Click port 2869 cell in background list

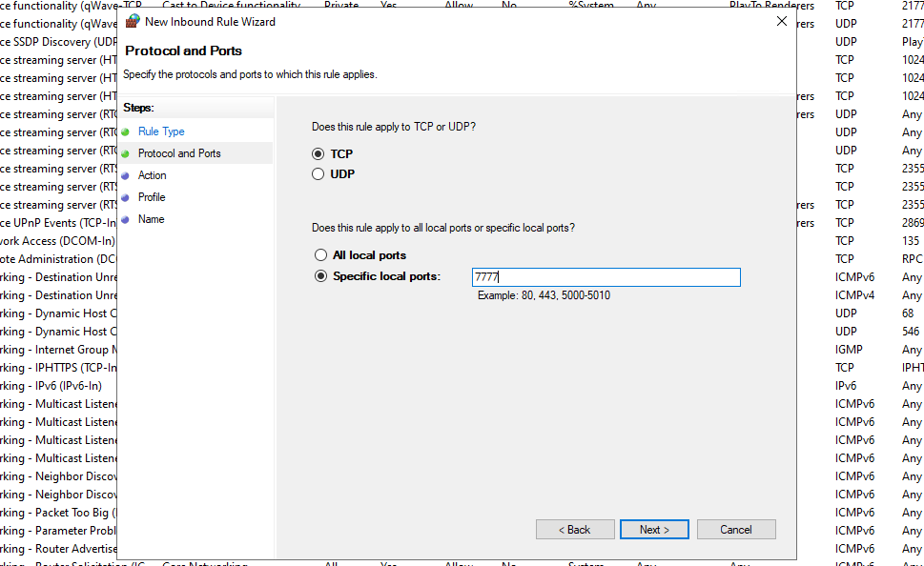(x=913, y=223)
